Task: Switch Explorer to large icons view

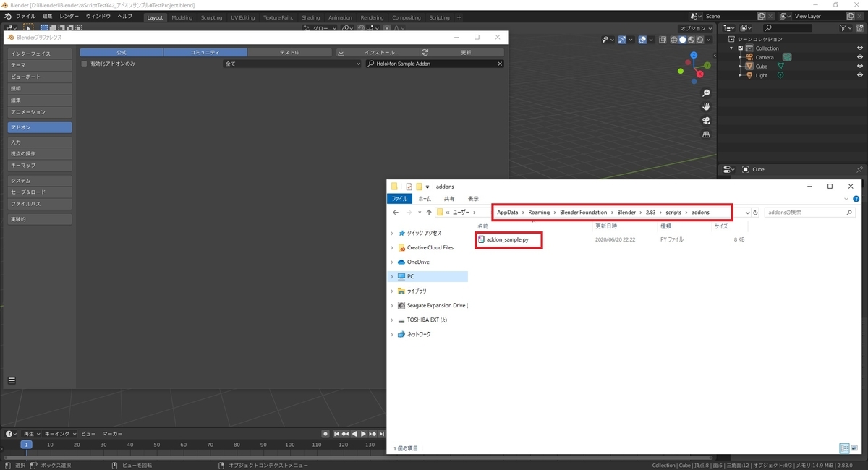Action: pos(854,448)
